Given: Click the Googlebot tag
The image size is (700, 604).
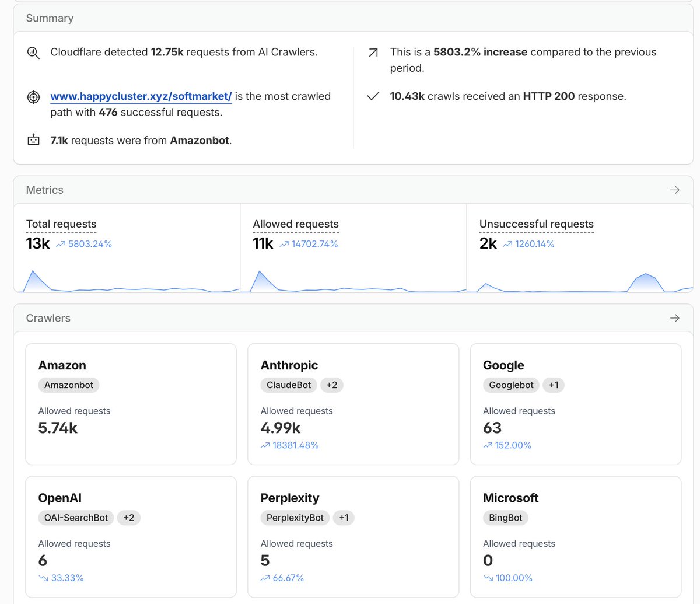Looking at the screenshot, I should point(512,385).
